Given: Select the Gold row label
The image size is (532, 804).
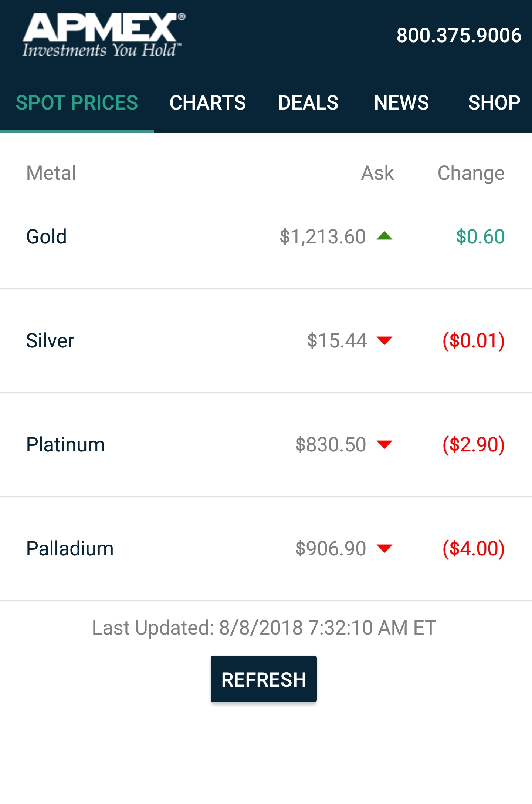Looking at the screenshot, I should (47, 236).
